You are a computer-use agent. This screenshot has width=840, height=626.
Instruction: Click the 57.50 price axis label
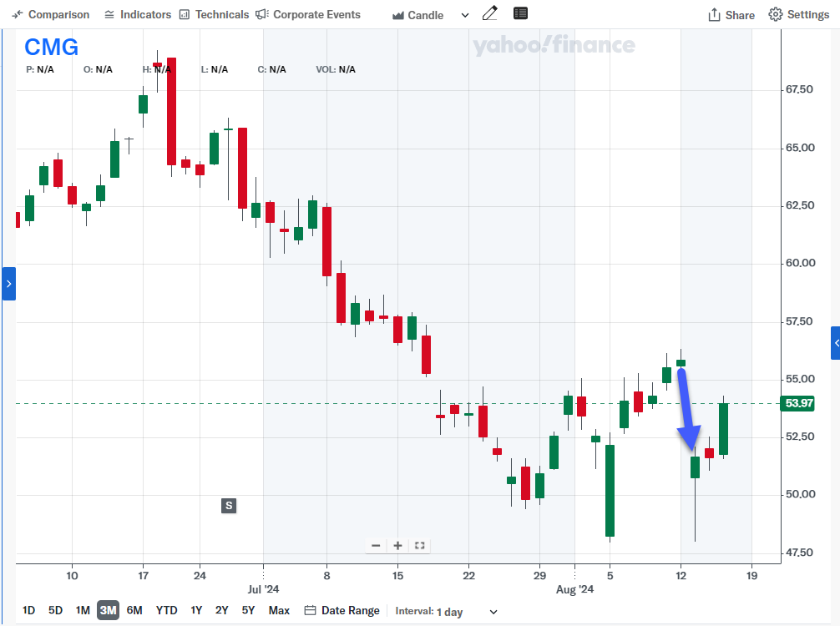click(x=799, y=321)
